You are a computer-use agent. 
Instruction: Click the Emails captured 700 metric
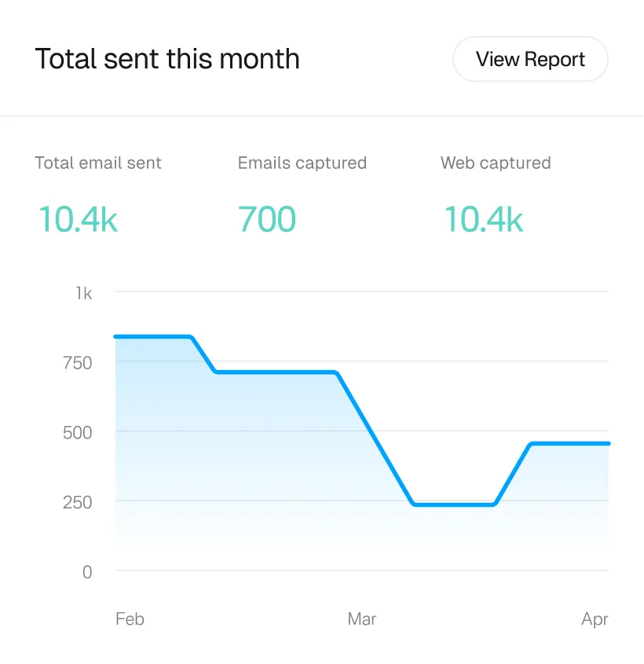click(267, 219)
